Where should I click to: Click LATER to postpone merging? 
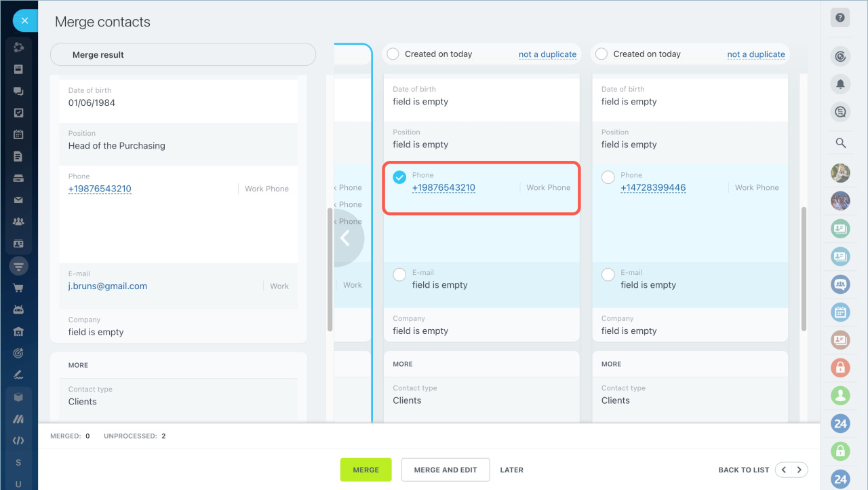pyautogui.click(x=511, y=470)
